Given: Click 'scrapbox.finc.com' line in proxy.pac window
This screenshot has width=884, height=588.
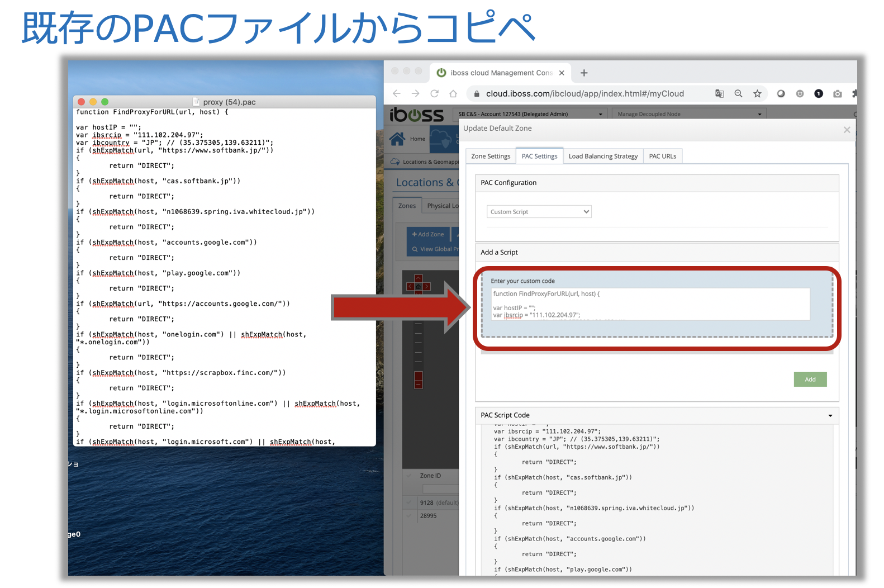Looking at the screenshot, I should pos(180,373).
